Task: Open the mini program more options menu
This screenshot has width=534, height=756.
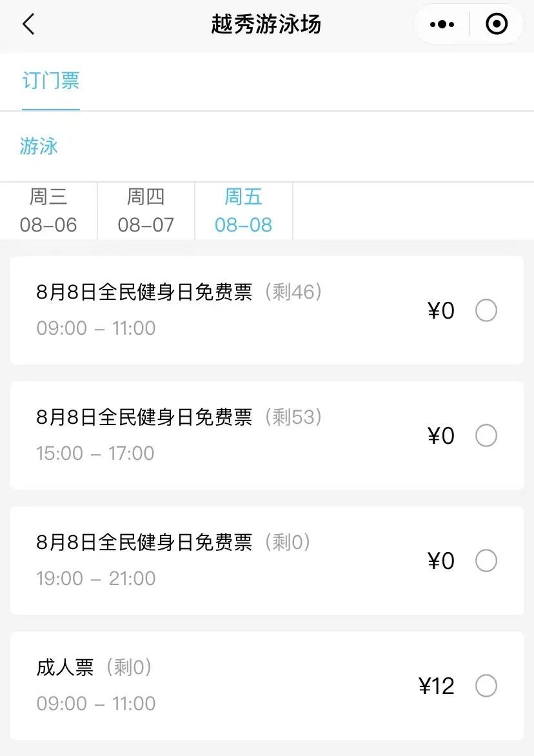Action: (x=442, y=25)
